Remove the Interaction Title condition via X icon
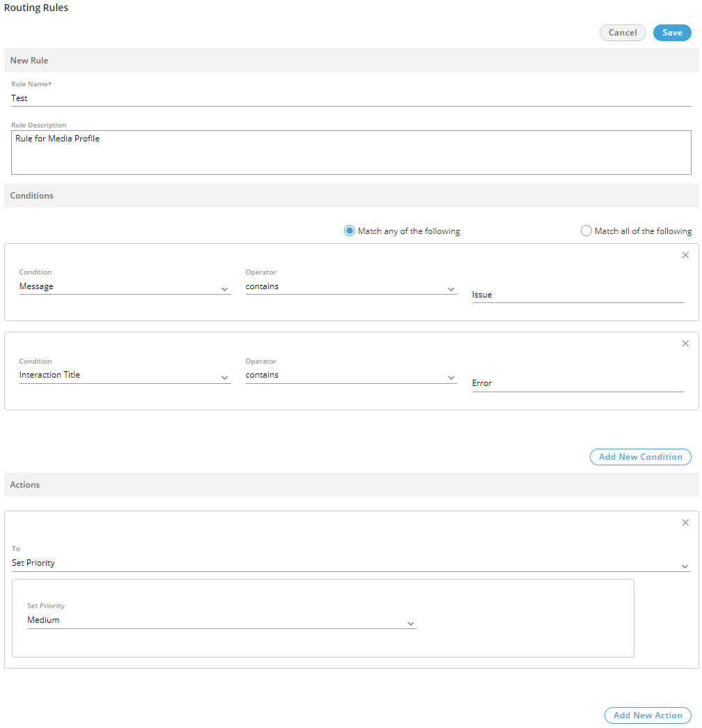The width and height of the screenshot is (702, 728). [685, 343]
